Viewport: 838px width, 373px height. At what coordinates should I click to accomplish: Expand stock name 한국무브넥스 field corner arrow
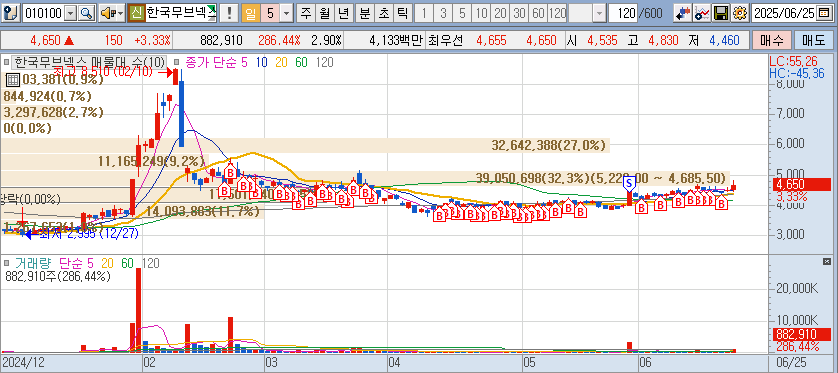point(212,9)
